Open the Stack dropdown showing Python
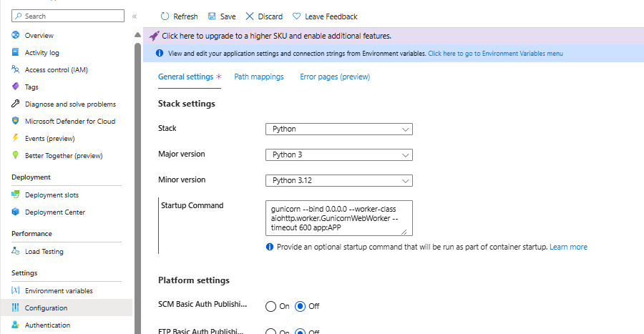644x334 pixels. pyautogui.click(x=339, y=129)
